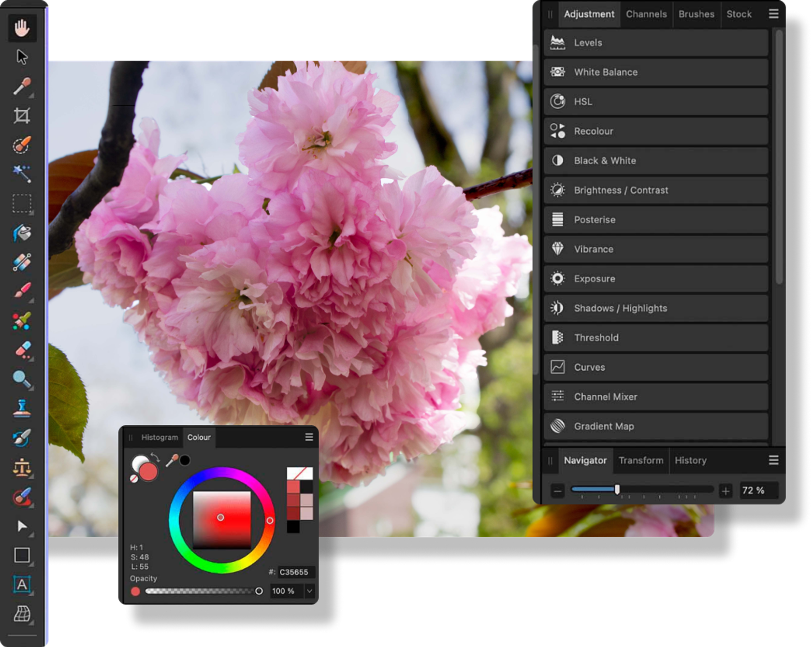The image size is (812, 647).
Task: Pick the rectangular Marquee tool
Action: tap(22, 204)
